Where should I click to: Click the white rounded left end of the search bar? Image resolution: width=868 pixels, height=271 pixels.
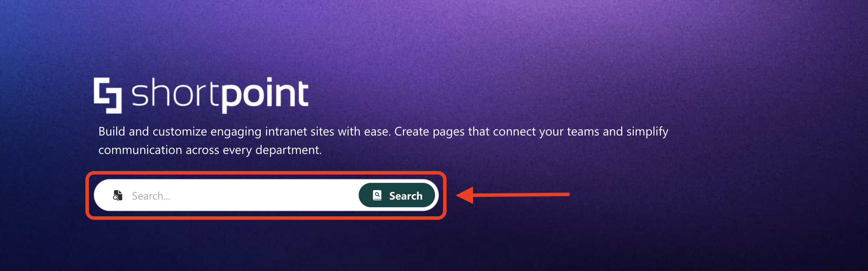click(103, 195)
